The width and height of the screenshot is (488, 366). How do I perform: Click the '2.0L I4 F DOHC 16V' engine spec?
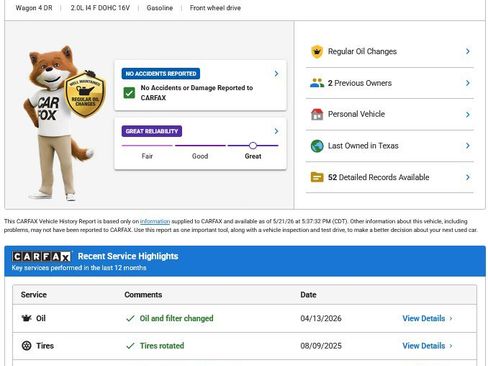click(x=100, y=8)
